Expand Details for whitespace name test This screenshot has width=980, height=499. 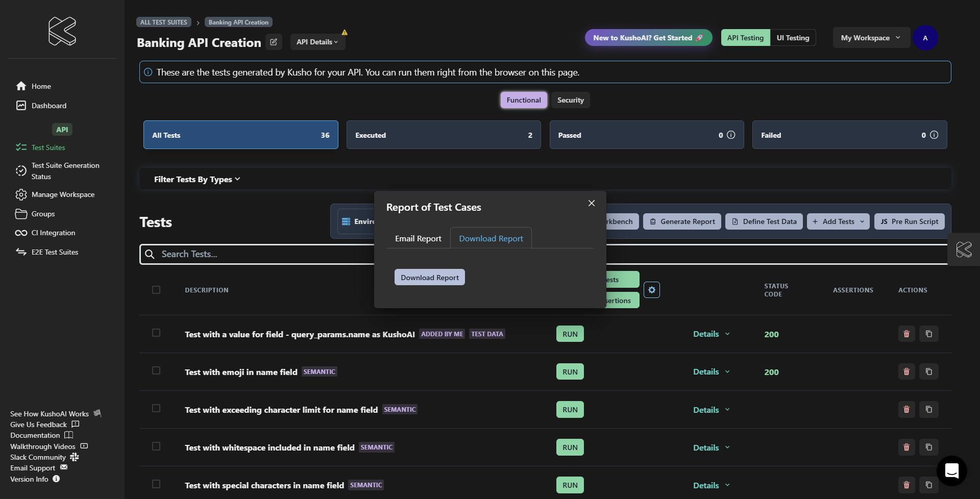pos(712,447)
